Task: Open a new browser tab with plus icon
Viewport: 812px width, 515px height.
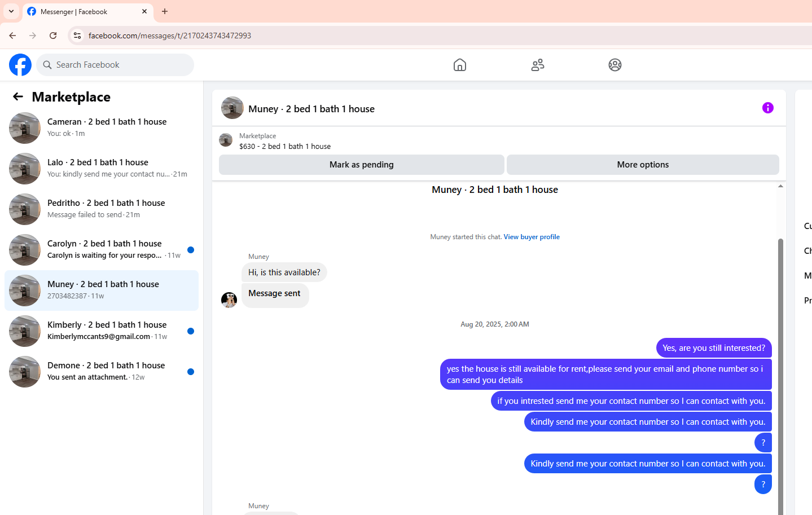Action: (165, 11)
